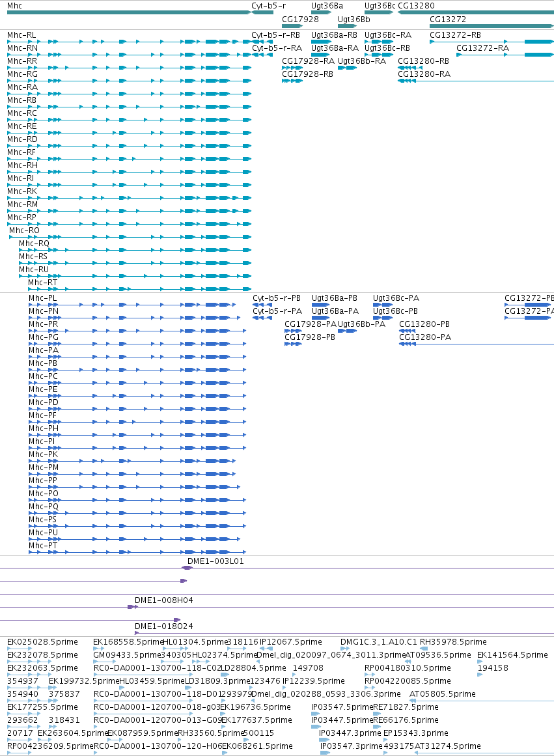554x756 pixels.
Task: Click EST AT09536.5prime
Action: (x=438, y=655)
